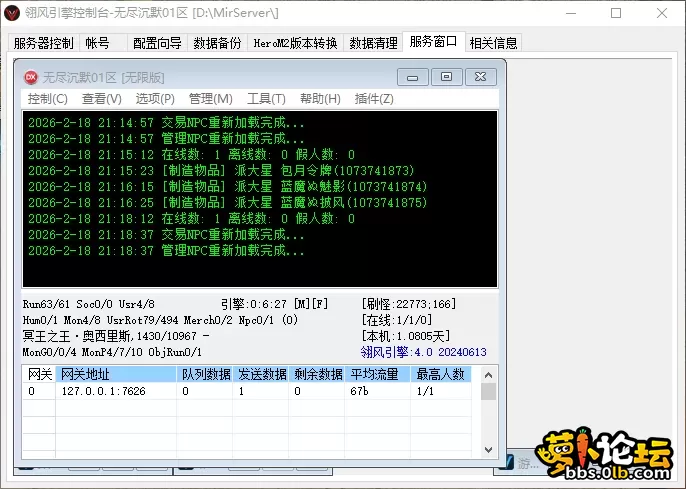Open the HeroM2版本转换 tab
The image size is (686, 489).
pyautogui.click(x=295, y=43)
